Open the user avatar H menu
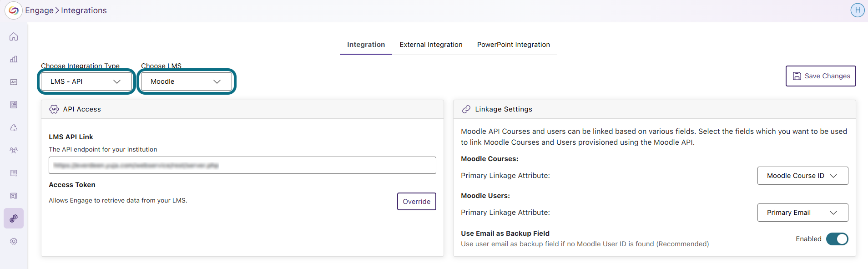868x269 pixels. tap(858, 10)
